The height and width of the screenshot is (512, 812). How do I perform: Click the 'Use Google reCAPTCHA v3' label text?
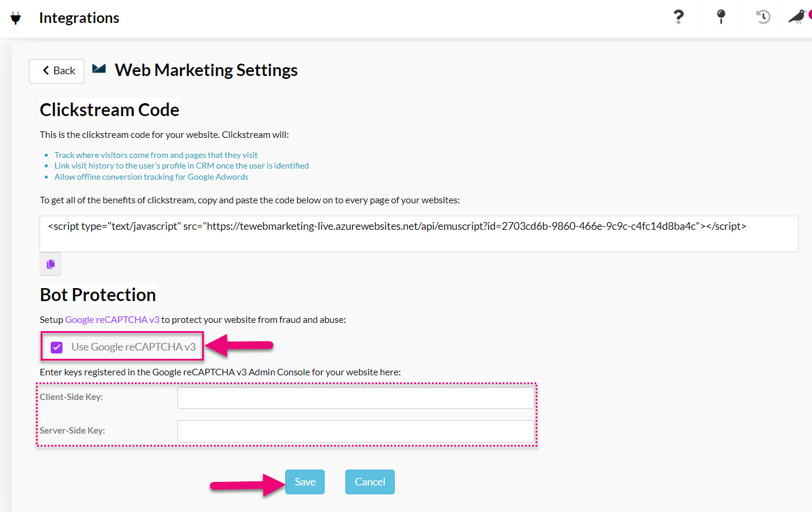pos(134,347)
